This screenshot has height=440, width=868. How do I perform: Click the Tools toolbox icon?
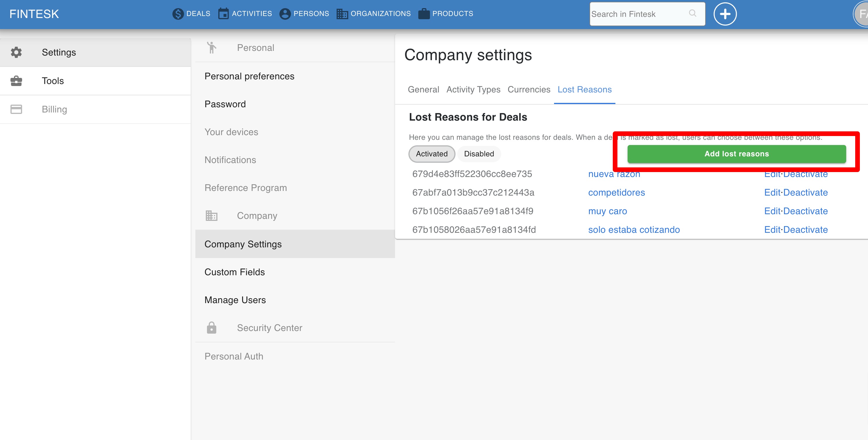click(16, 81)
